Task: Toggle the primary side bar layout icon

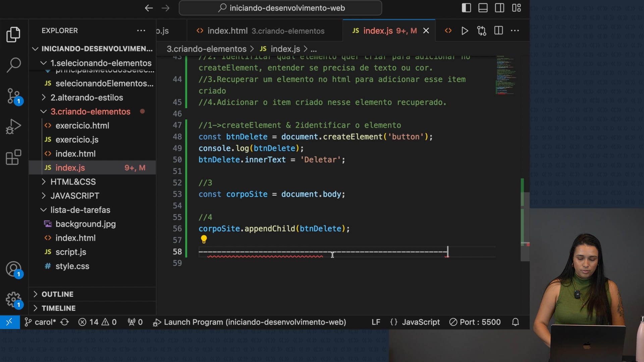Action: click(466, 8)
